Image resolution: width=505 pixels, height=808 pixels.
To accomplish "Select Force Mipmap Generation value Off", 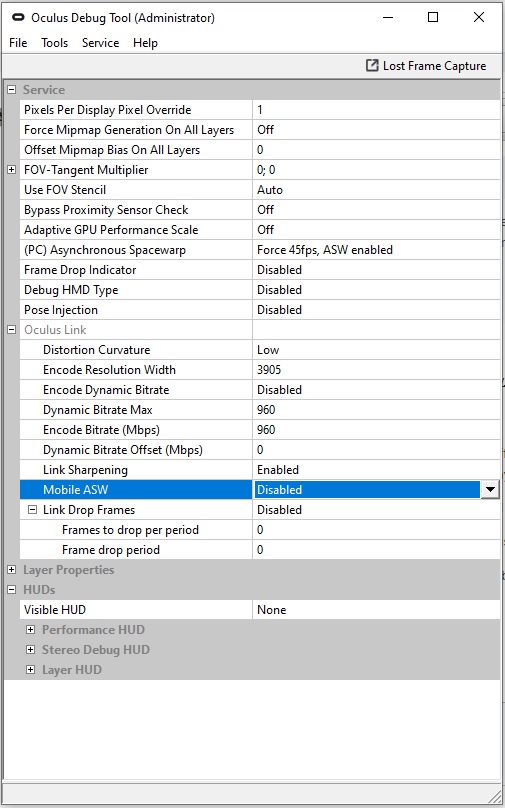I will point(376,130).
